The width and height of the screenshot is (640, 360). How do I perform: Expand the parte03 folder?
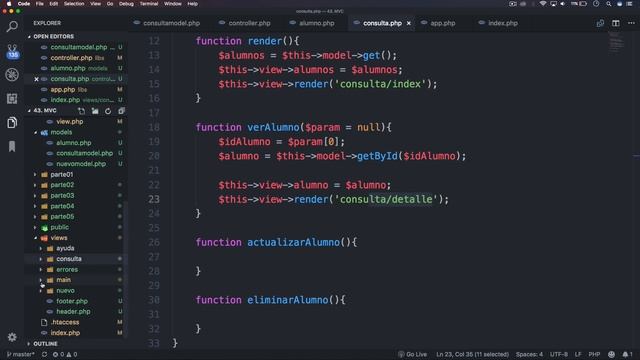pos(62,196)
